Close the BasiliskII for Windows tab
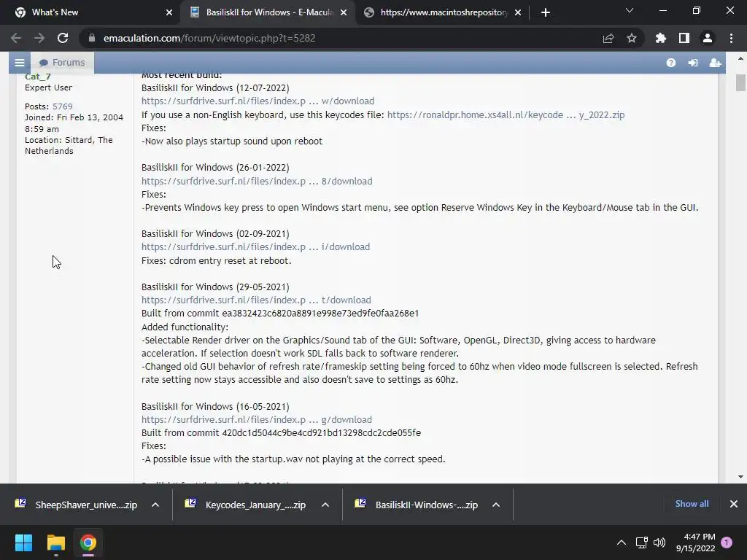The image size is (747, 560). coord(344,12)
